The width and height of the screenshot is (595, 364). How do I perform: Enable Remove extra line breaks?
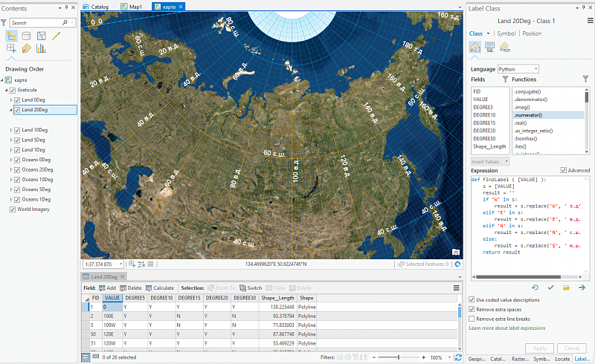pyautogui.click(x=472, y=318)
